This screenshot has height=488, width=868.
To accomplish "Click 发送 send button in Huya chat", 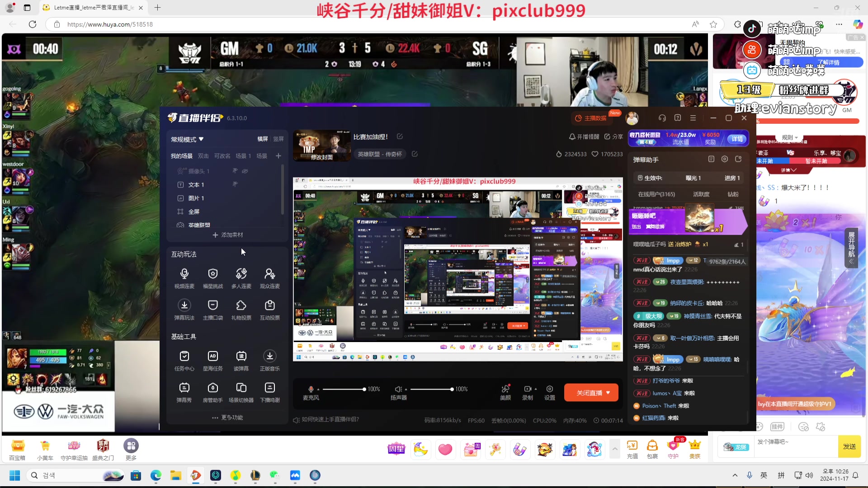I will [849, 446].
